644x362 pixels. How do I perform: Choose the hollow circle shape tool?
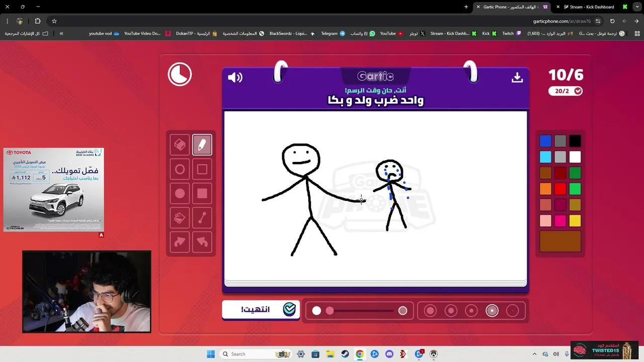click(180, 169)
